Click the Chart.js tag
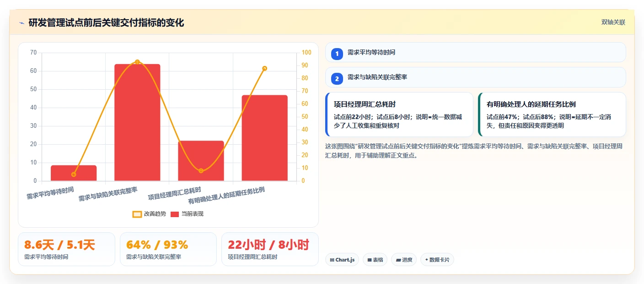This screenshot has height=284, width=644. point(342,260)
